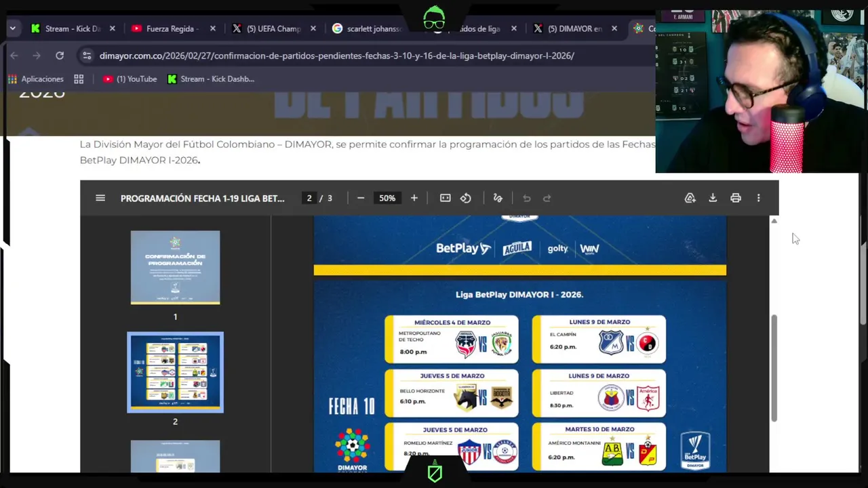Click the Liga BetPlay DIMAYOR I - 2026 heading

point(519,295)
